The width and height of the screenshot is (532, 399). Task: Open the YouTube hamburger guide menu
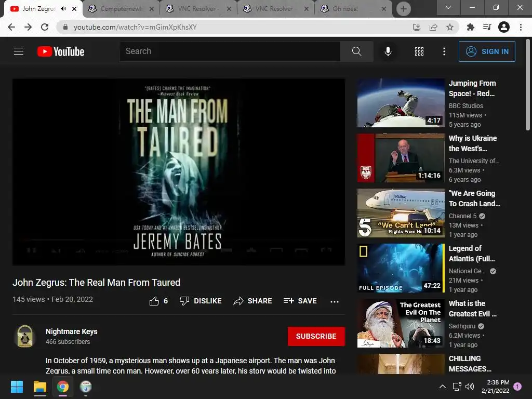(19, 51)
